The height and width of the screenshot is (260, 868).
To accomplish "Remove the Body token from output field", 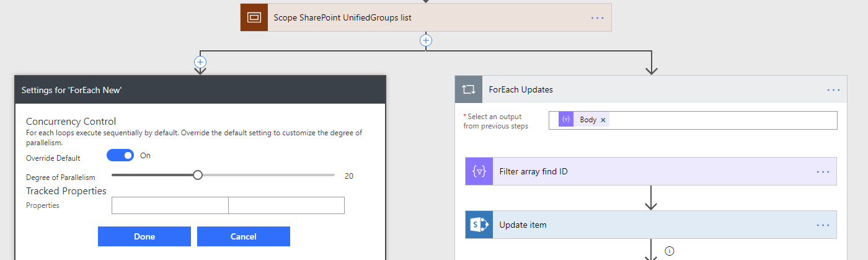I will click(603, 120).
